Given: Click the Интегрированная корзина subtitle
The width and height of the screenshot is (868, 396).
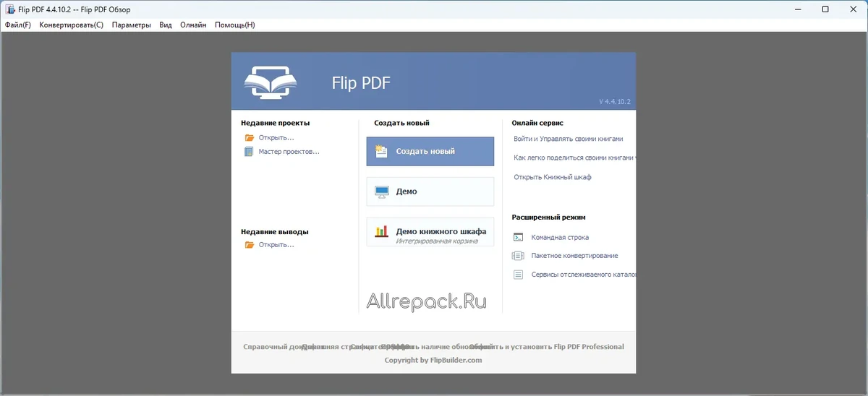Looking at the screenshot, I should (x=437, y=241).
